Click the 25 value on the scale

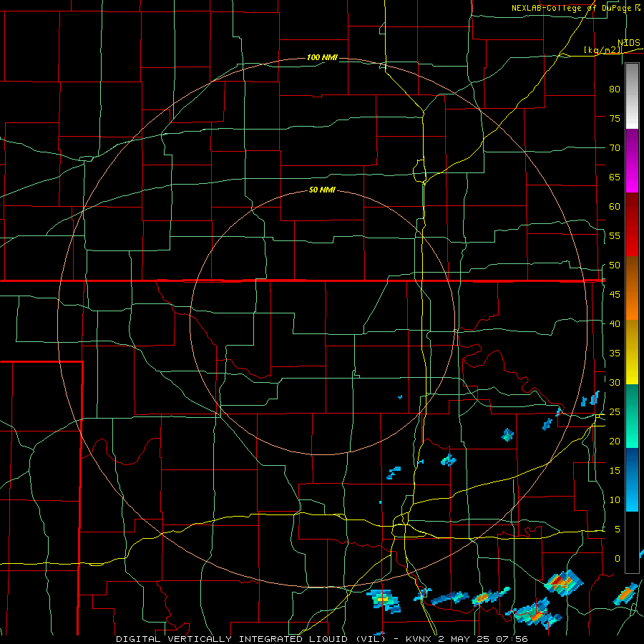pyautogui.click(x=615, y=412)
